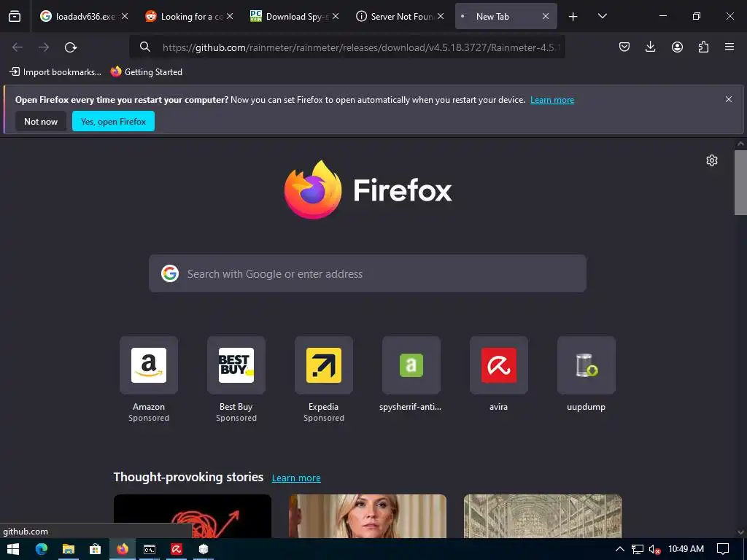Open the network tray icon
The width and height of the screenshot is (747, 560).
638,549
